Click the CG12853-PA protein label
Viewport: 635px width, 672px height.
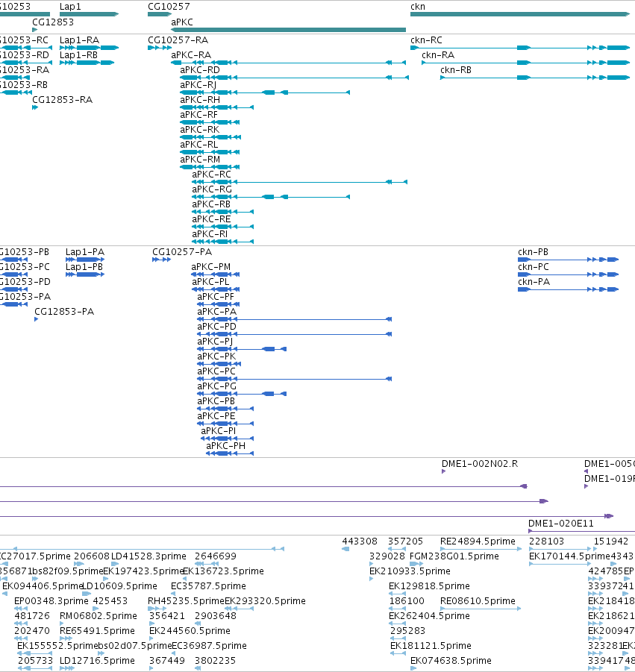click(x=64, y=312)
